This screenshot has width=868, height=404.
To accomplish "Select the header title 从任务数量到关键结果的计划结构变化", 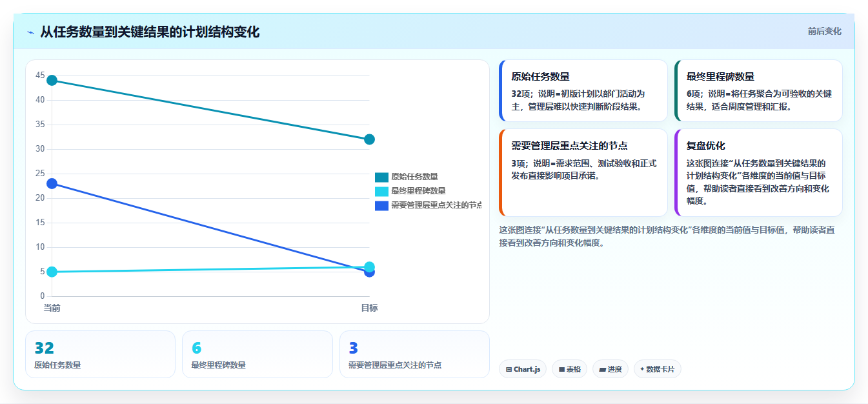I will click(150, 32).
